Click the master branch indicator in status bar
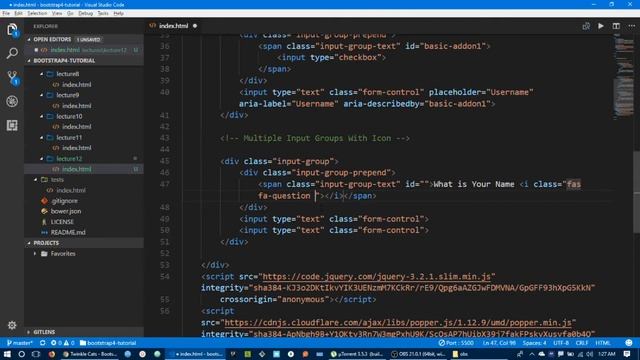The height and width of the screenshot is (360, 640). click(x=20, y=343)
